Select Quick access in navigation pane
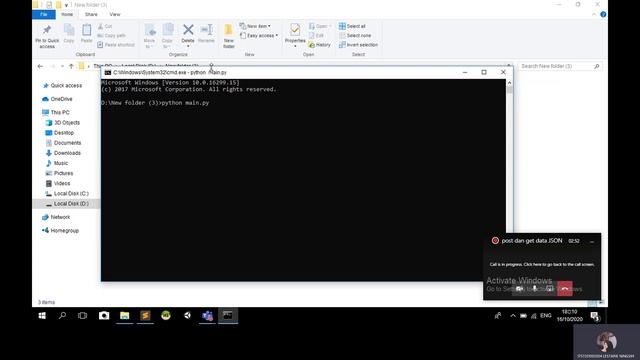This screenshot has width=640, height=360. pos(62,86)
